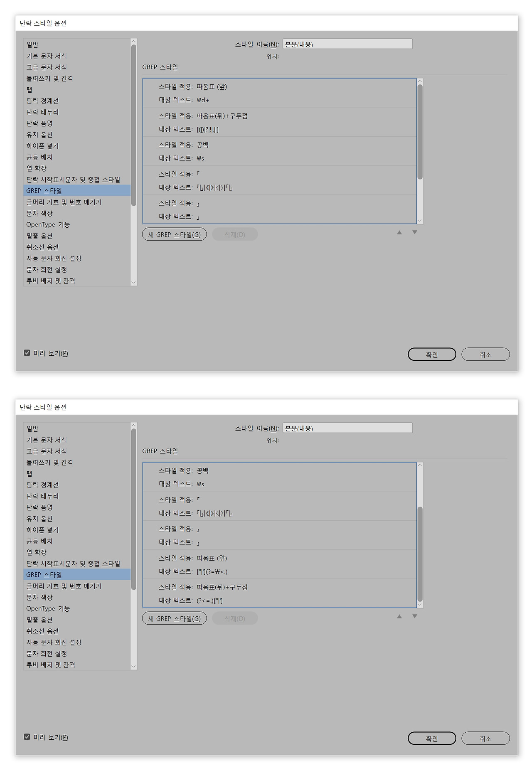Confirm with 확인 in upper dialog

(432, 354)
